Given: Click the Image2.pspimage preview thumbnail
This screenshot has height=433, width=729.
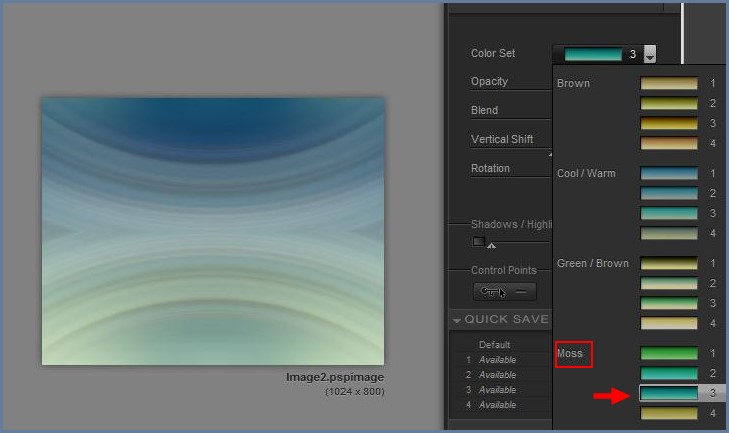Looking at the screenshot, I should coord(212,231).
